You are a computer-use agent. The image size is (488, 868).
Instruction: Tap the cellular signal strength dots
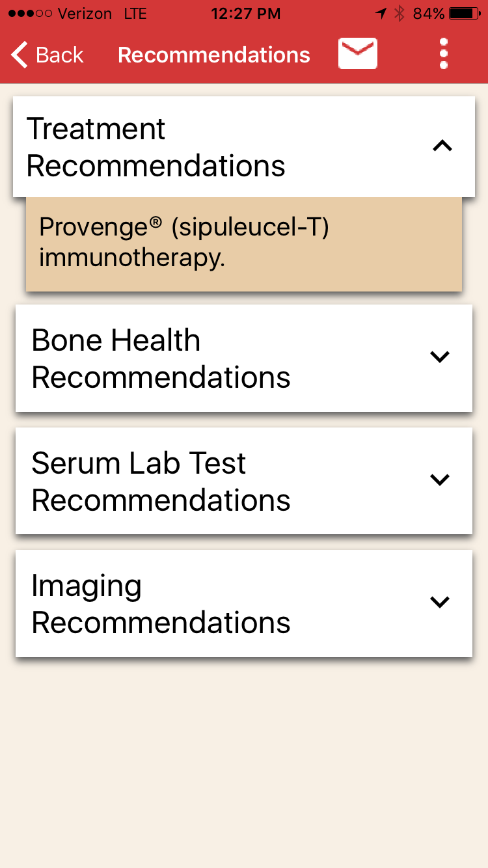click(x=29, y=14)
